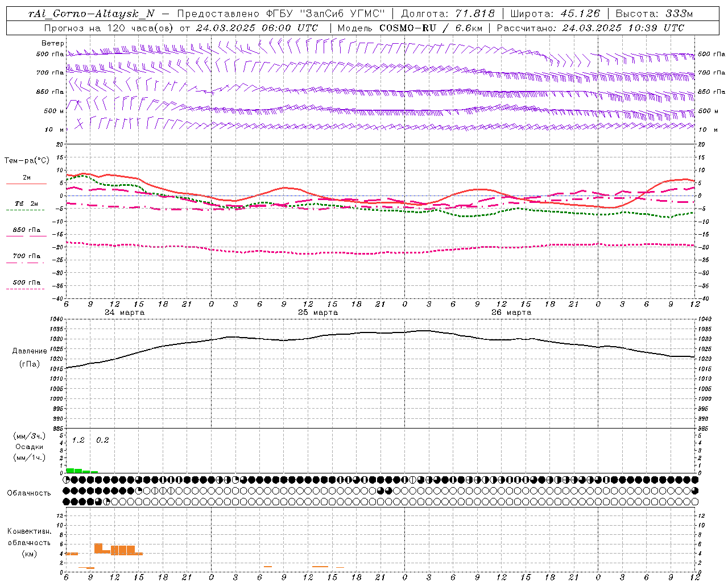This screenshot has width=728, height=582.
Task: Select the Долгота: 71.818 value
Action: [448, 14]
